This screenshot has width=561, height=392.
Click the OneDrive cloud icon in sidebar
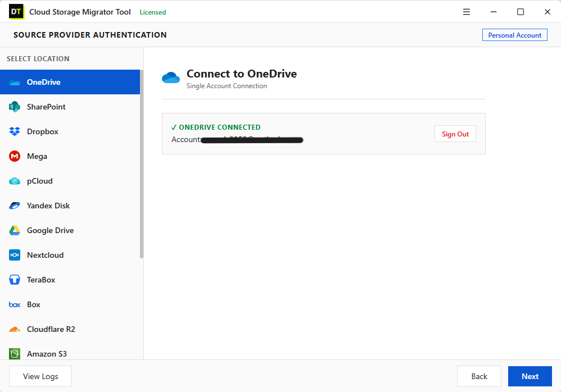tap(15, 83)
